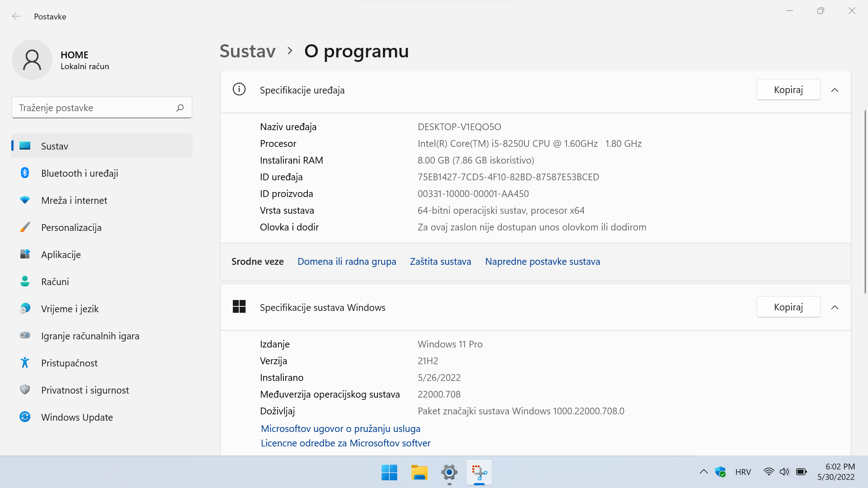Open the Zaštita sustava link
This screenshot has width=868, height=488.
point(440,261)
